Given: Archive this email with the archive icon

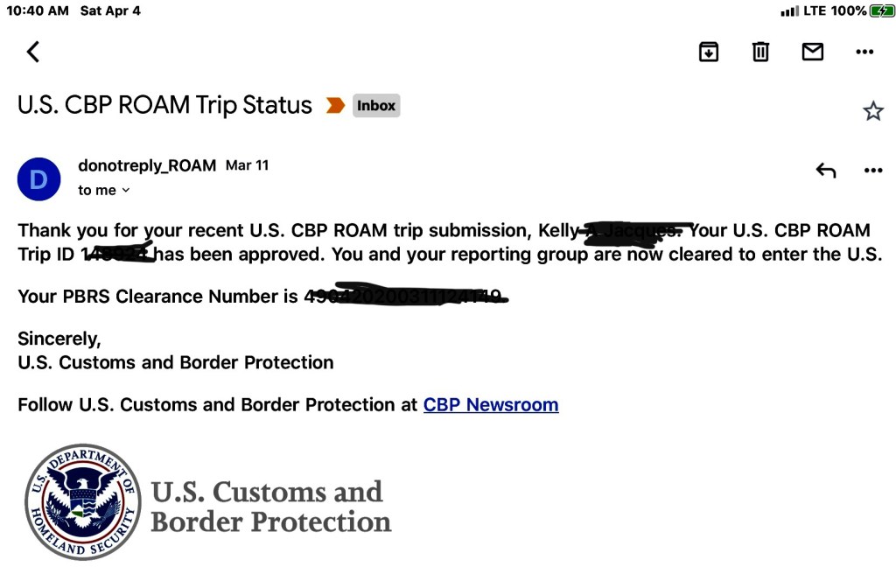Looking at the screenshot, I should click(709, 52).
